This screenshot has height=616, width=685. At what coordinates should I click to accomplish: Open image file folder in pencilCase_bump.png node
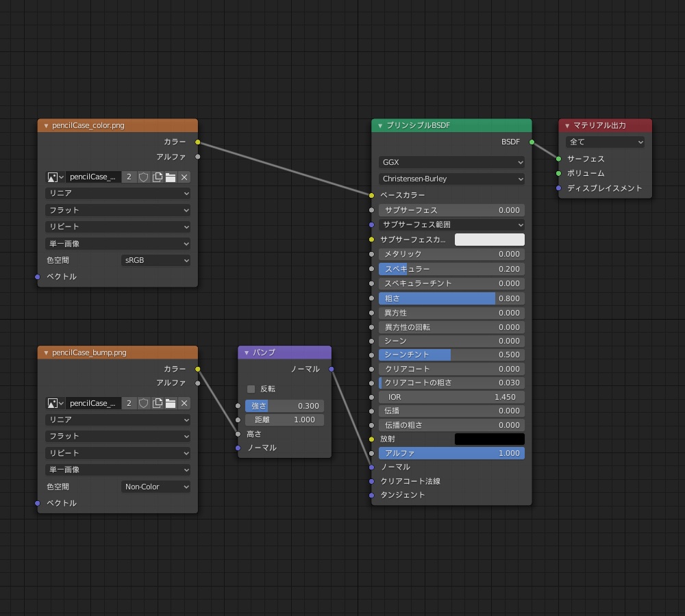(171, 403)
